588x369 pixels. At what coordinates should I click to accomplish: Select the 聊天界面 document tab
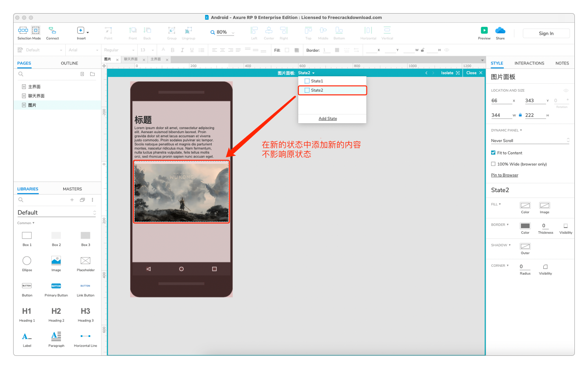131,59
